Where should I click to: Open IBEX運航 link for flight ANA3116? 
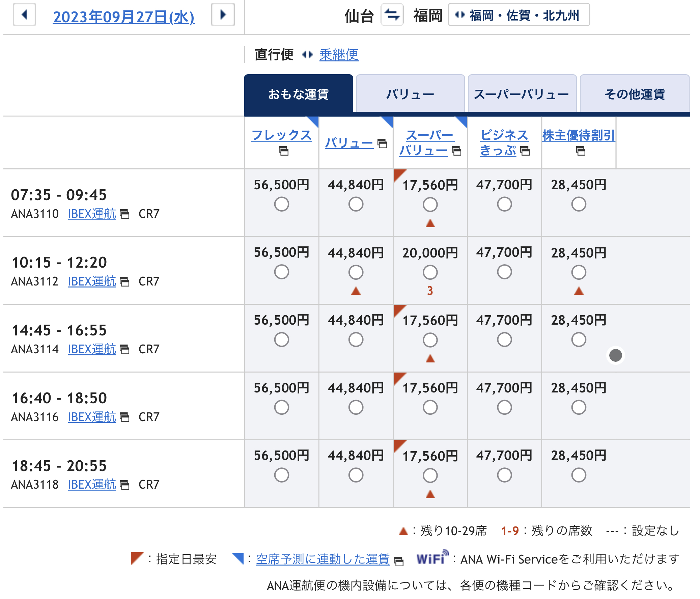tap(92, 417)
